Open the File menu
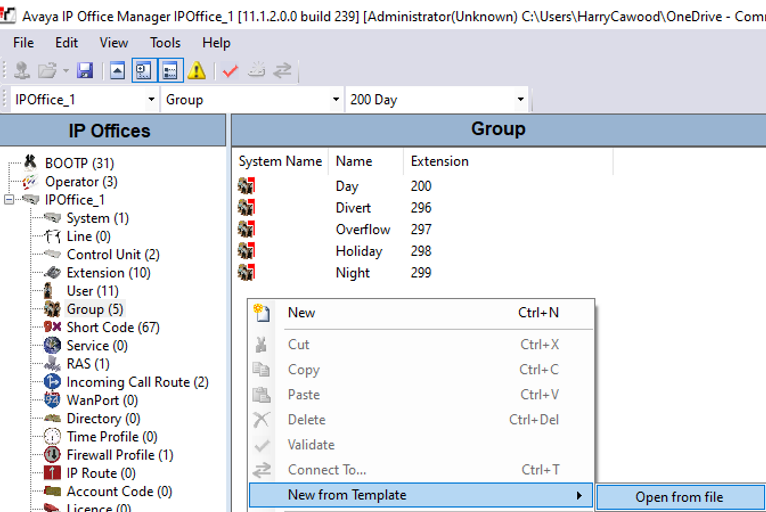Viewport: 766px width, 512px height. (x=23, y=43)
